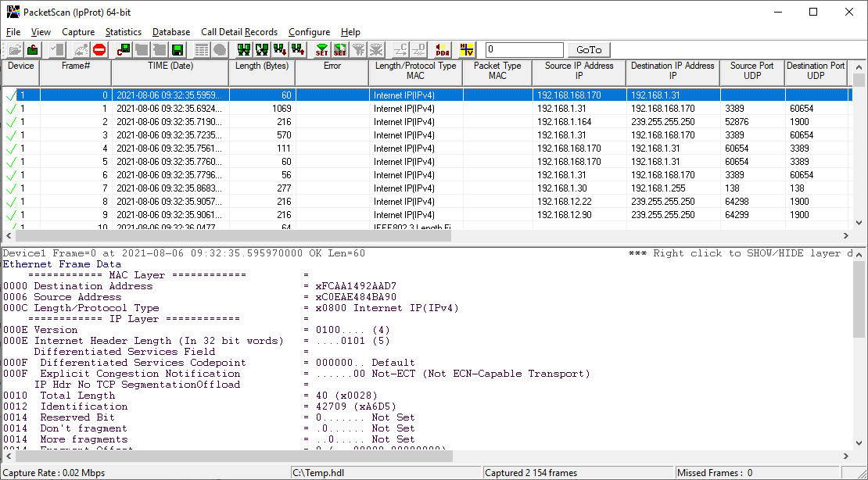Click the SET icon with white-cornered funnel
Viewport: 868px width, 480px height.
click(x=340, y=50)
